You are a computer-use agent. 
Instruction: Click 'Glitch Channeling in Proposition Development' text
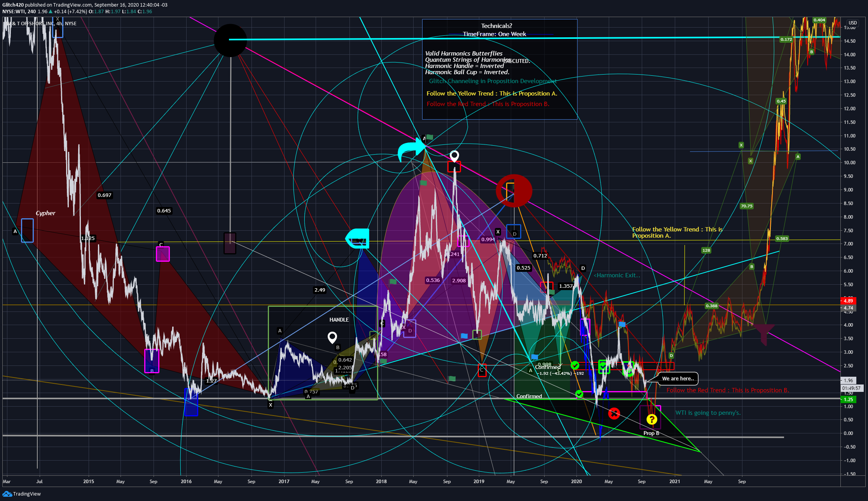493,81
